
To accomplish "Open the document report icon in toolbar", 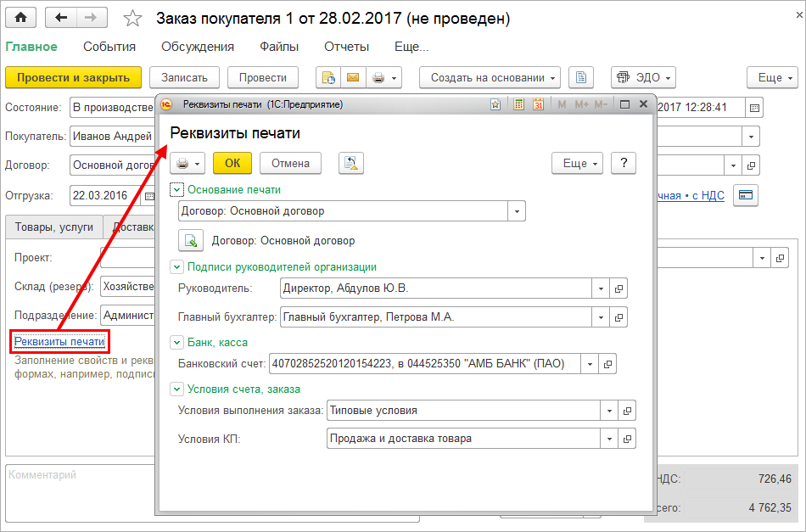I will 328,77.
